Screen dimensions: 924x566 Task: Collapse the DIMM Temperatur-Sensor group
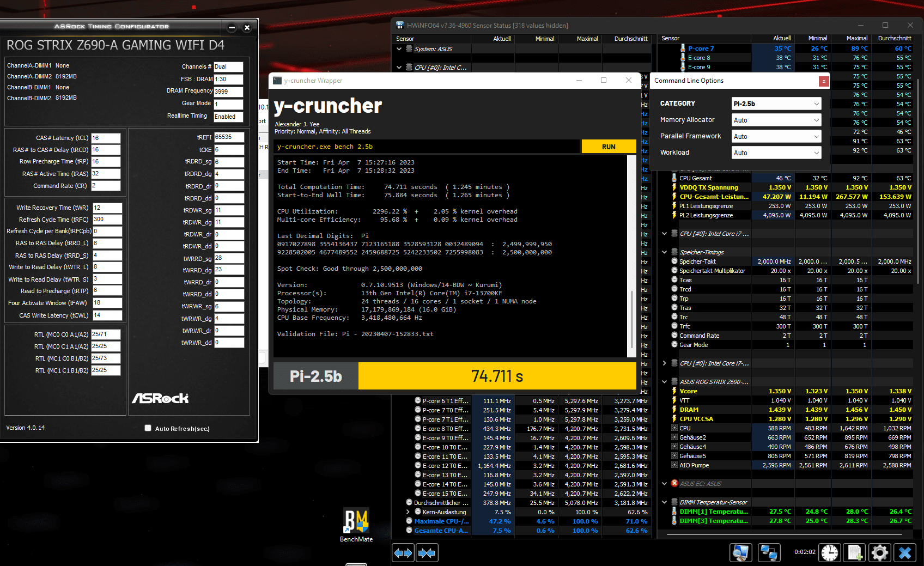pos(665,502)
